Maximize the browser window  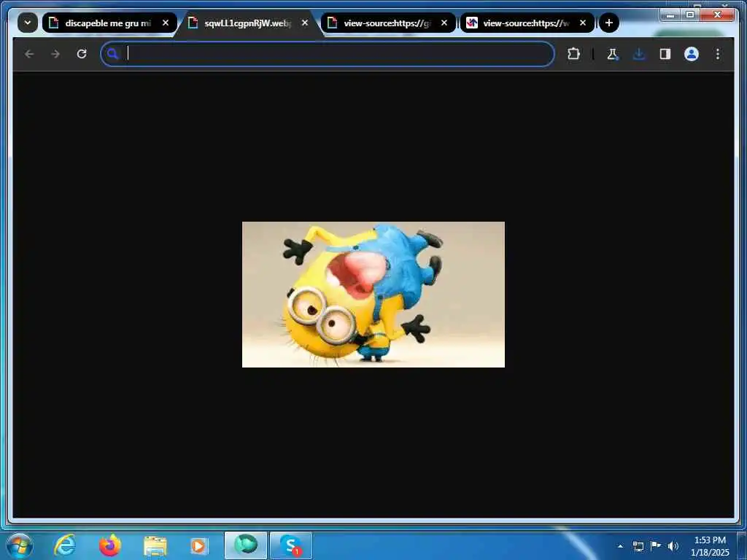[690, 15]
